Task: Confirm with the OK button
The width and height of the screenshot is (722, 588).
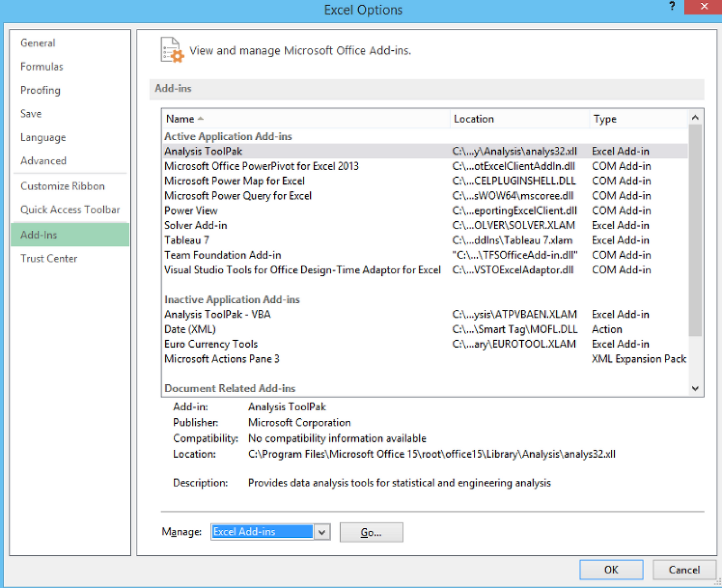Action: click(x=611, y=570)
